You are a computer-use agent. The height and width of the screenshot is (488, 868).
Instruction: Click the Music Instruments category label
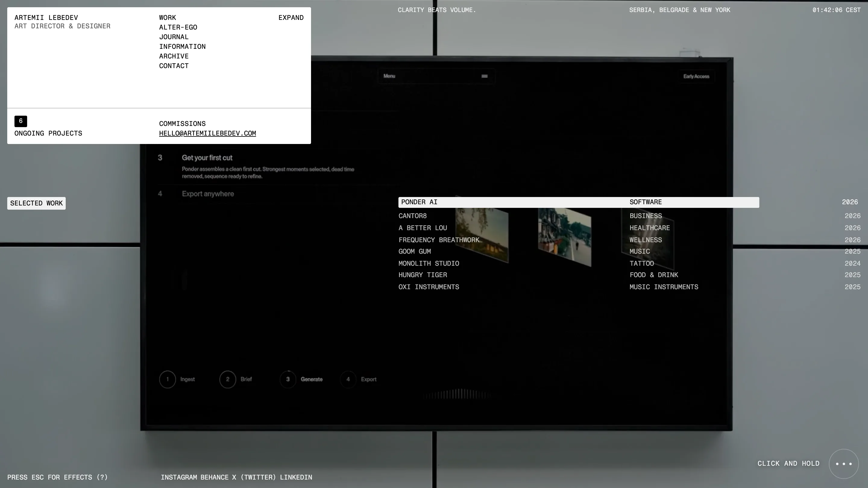point(664,287)
